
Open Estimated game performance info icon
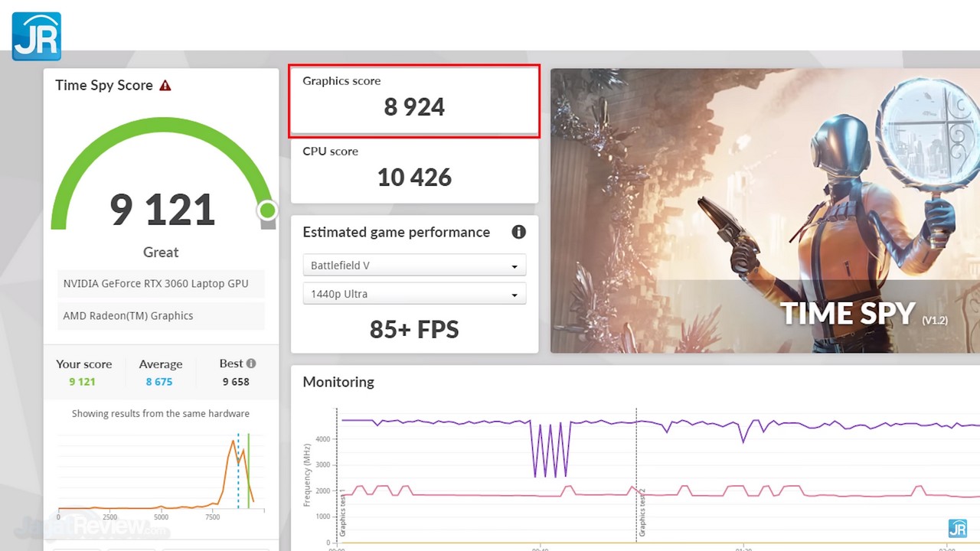(x=518, y=232)
